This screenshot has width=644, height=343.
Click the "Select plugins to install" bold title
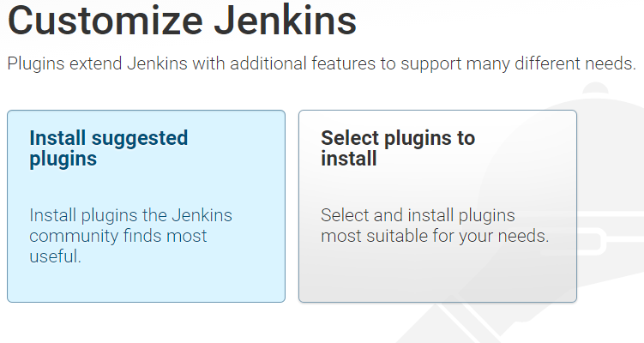397,148
